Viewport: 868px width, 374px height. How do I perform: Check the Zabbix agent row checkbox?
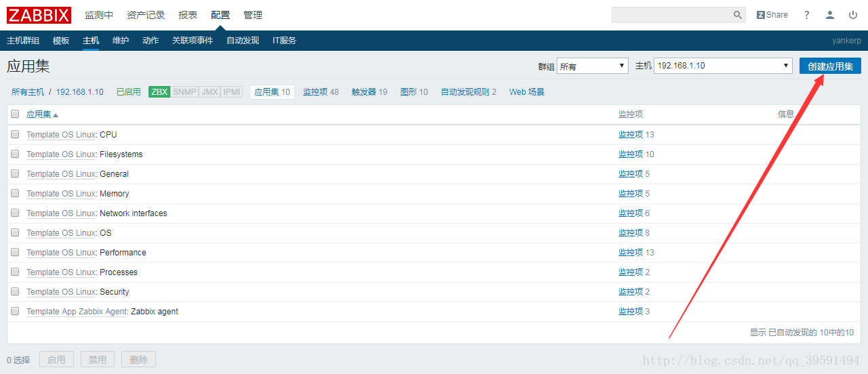coord(15,312)
